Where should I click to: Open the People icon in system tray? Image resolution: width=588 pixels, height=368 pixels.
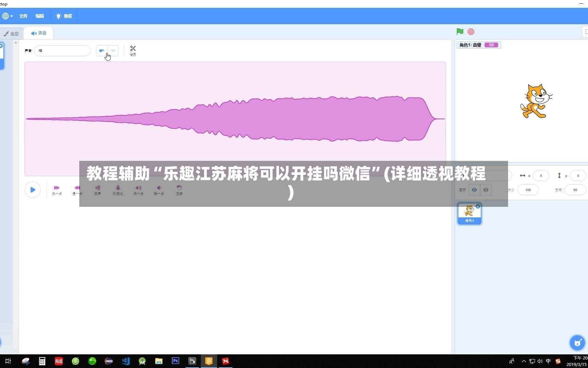[512, 361]
